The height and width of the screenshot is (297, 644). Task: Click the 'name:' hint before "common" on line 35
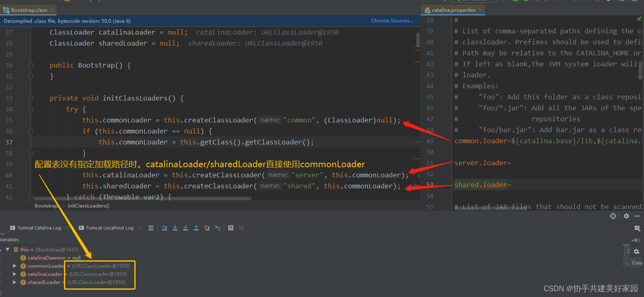click(x=270, y=120)
